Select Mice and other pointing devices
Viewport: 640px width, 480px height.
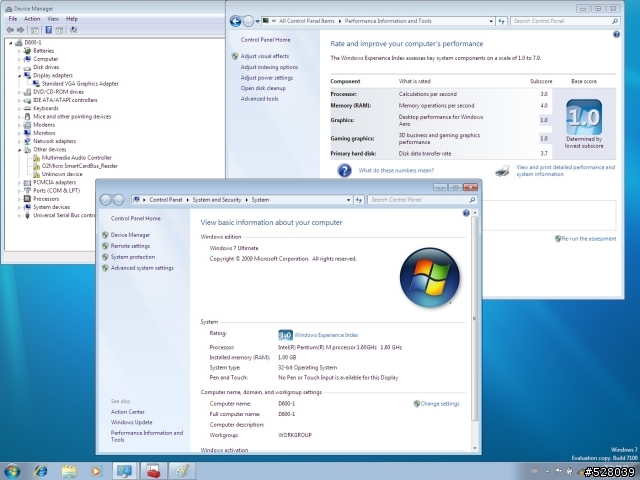(x=72, y=117)
